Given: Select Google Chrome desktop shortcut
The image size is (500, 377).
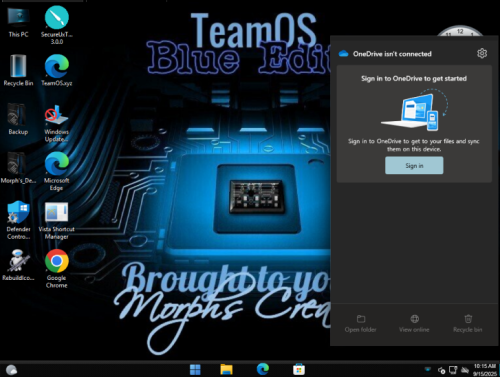Looking at the screenshot, I should [57, 269].
